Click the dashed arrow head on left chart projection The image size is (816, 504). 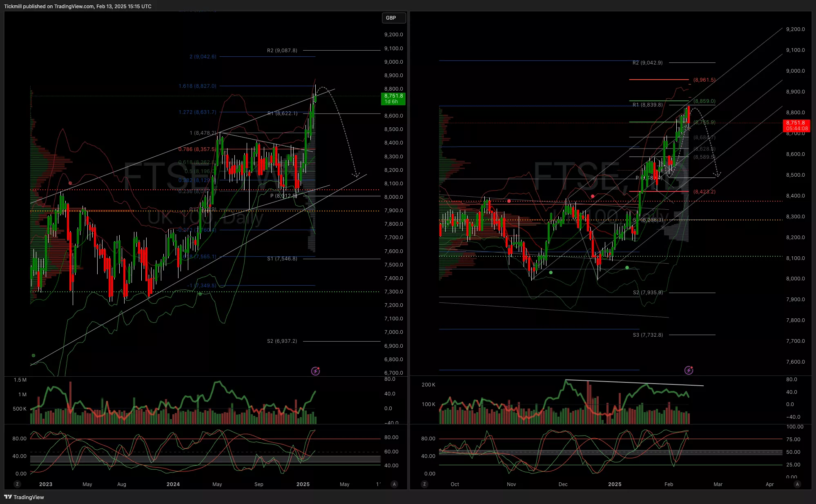[356, 175]
